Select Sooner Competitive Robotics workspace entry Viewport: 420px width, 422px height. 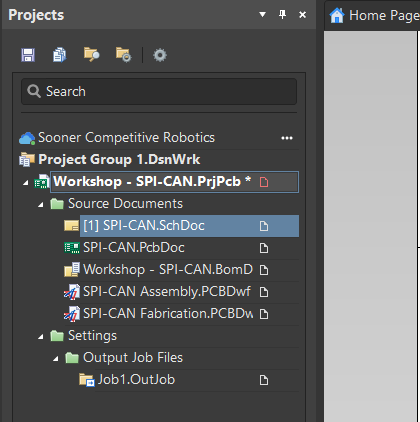coord(126,138)
